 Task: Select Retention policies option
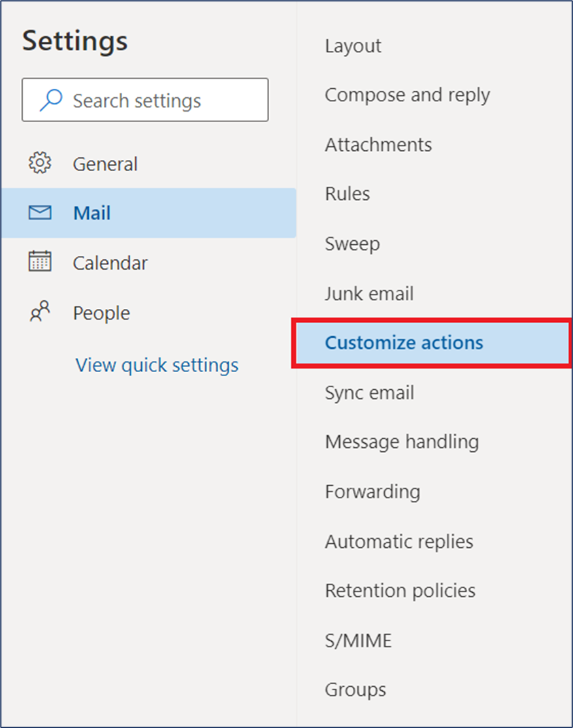[x=400, y=591]
